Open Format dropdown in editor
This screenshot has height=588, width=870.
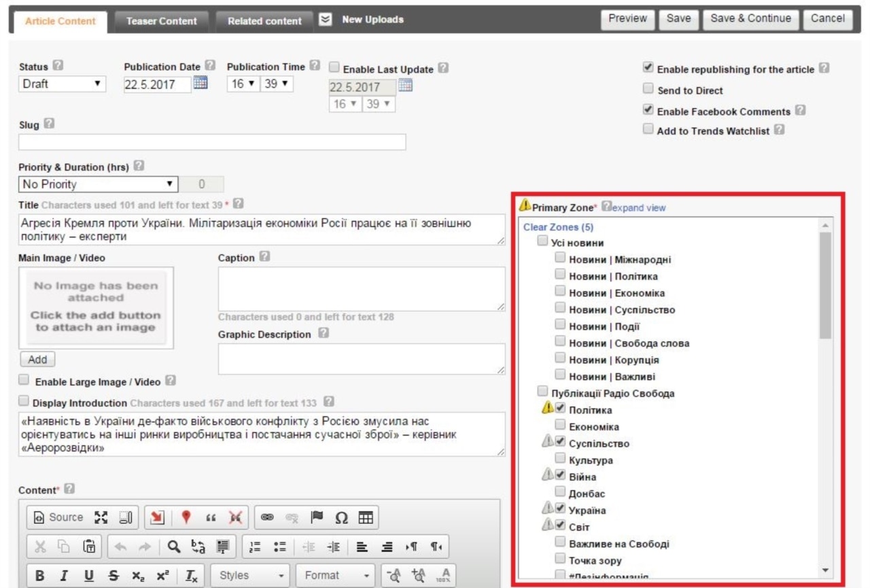336,576
